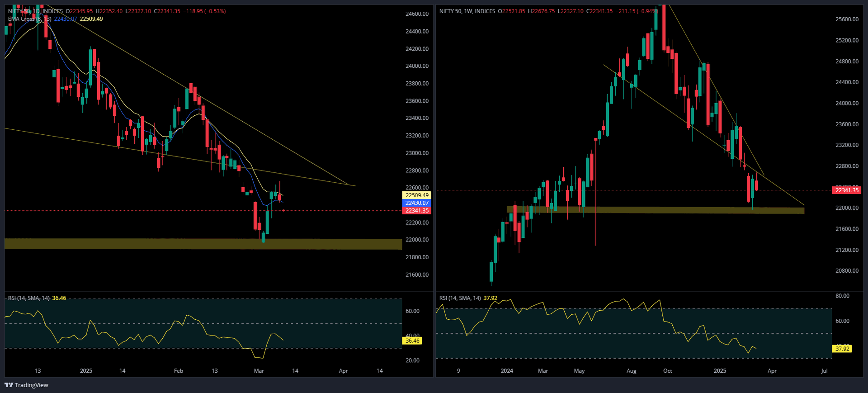Screen dimensions: 868x393
Task: Click the blue 22430.07 price axis tag
Action: (417, 203)
